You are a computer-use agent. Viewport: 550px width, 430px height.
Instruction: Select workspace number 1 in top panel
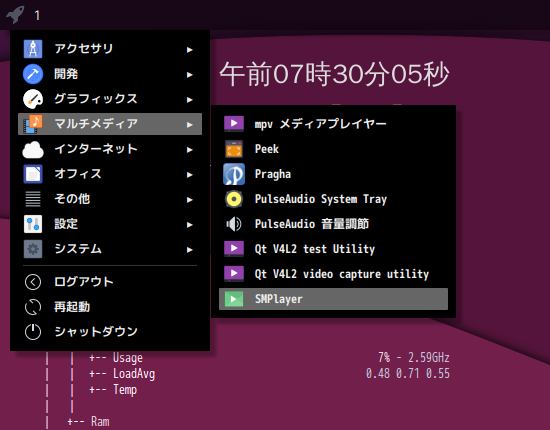pyautogui.click(x=37, y=15)
